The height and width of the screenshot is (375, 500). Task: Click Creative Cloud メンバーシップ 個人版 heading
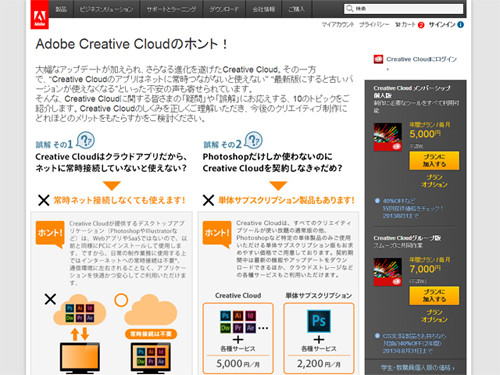pyautogui.click(x=412, y=92)
